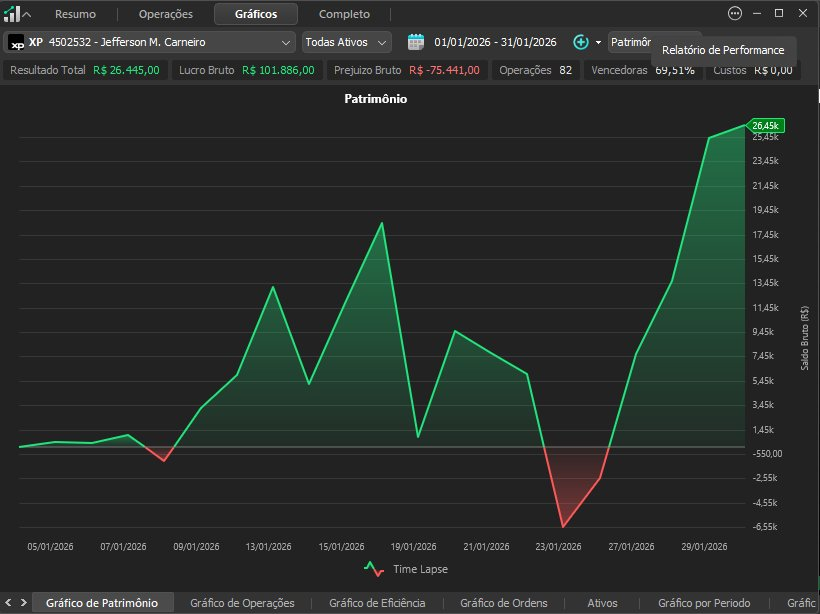Viewport: 820px width, 614px height.
Task: Open the calendar date picker icon
Action: 416,42
